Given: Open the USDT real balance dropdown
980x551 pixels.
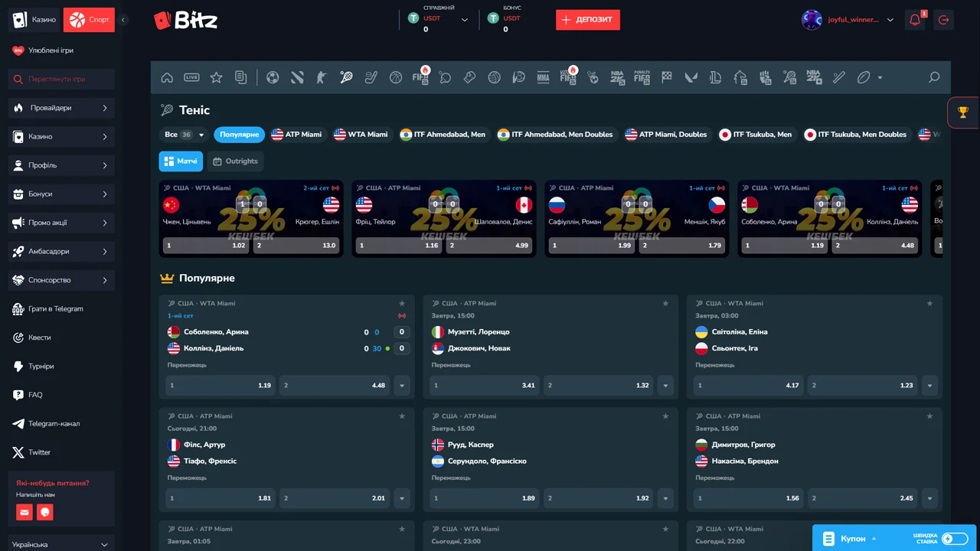Looking at the screenshot, I should pos(464,20).
